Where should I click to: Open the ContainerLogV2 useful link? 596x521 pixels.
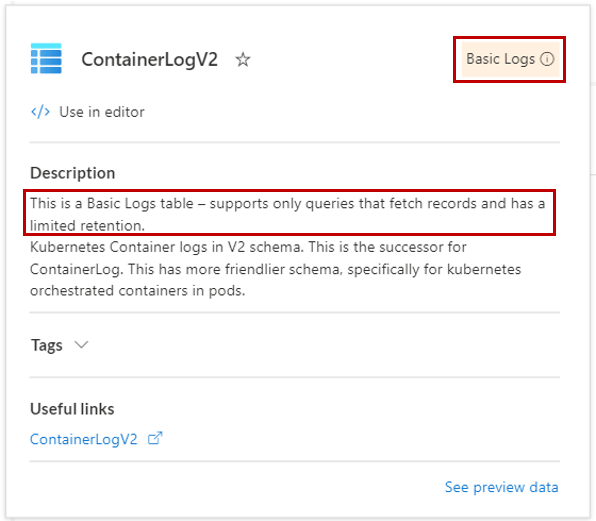tap(84, 439)
